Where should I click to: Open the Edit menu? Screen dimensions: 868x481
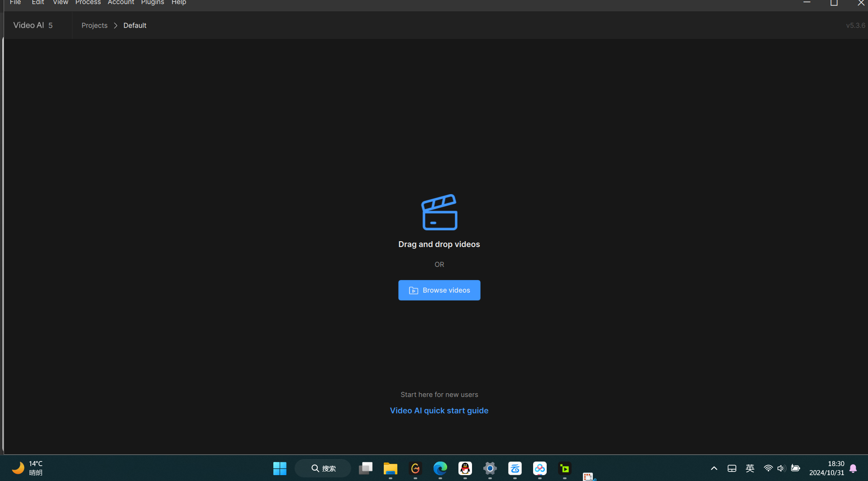[x=38, y=3]
